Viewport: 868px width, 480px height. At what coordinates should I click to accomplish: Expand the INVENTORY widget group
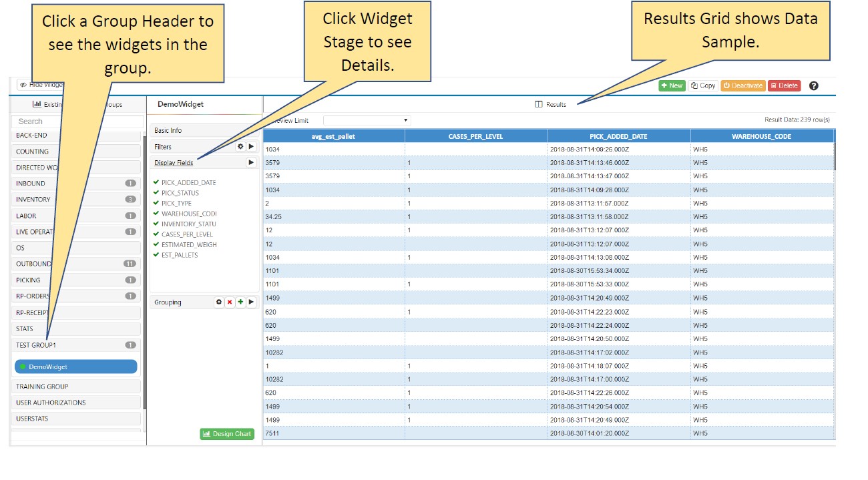tap(75, 200)
